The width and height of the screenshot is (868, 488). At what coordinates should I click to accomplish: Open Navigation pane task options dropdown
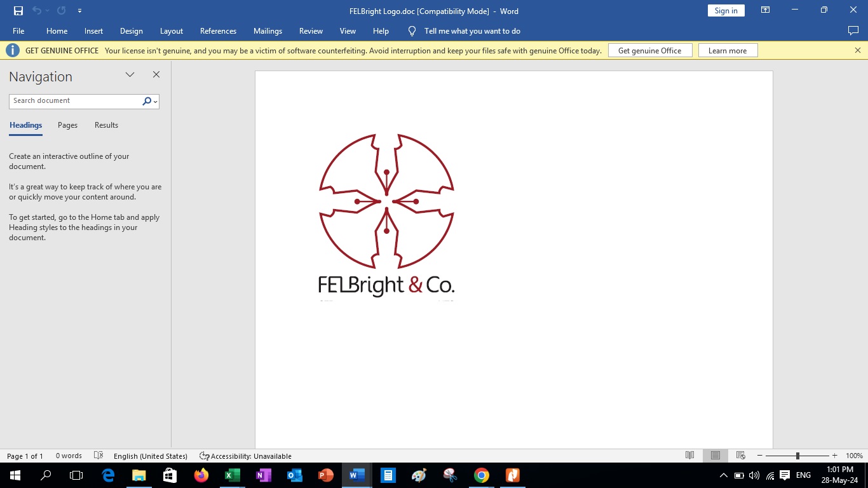pos(130,75)
